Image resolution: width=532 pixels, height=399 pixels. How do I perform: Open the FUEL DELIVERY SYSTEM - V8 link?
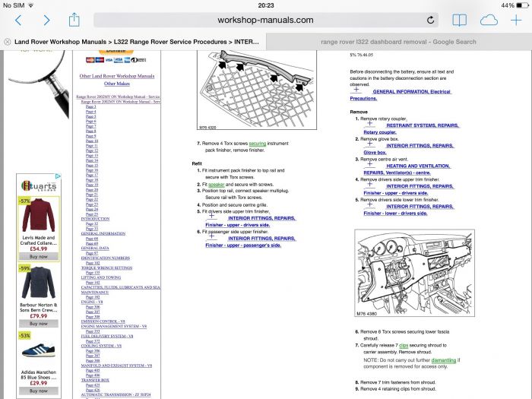coord(107,336)
